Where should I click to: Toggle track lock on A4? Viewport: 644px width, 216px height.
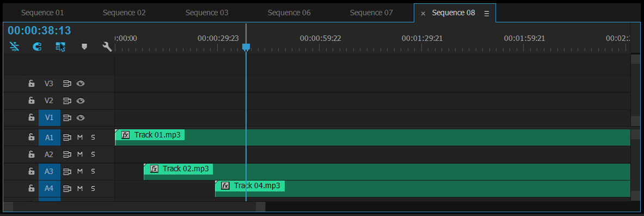[x=31, y=188]
